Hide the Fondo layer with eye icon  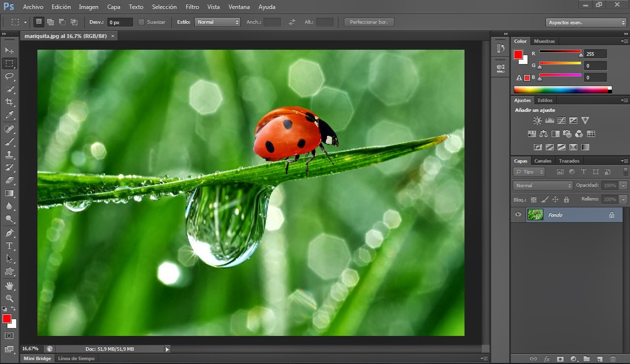[x=518, y=215]
